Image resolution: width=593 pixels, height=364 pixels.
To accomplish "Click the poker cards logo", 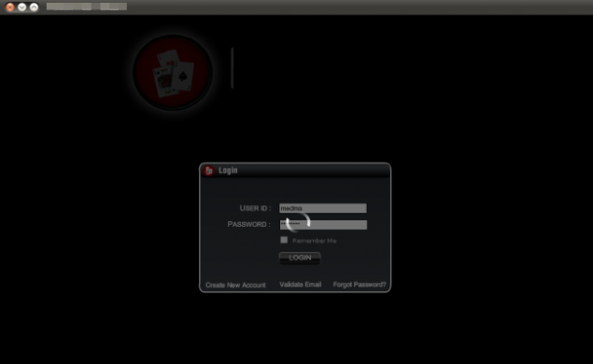I will 173,72.
